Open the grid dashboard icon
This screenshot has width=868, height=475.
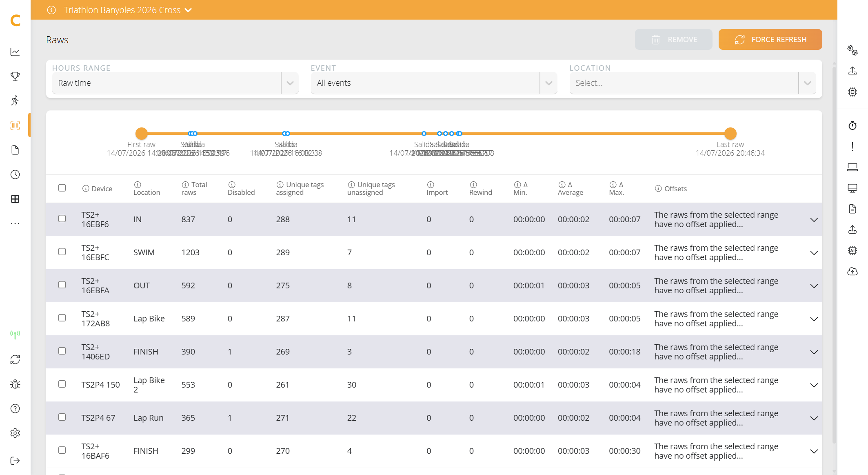point(15,199)
